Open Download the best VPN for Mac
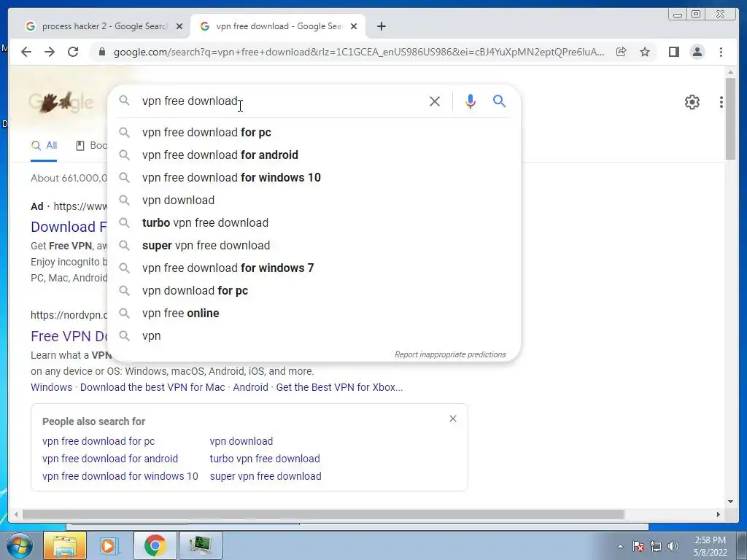The width and height of the screenshot is (747, 560). click(152, 387)
